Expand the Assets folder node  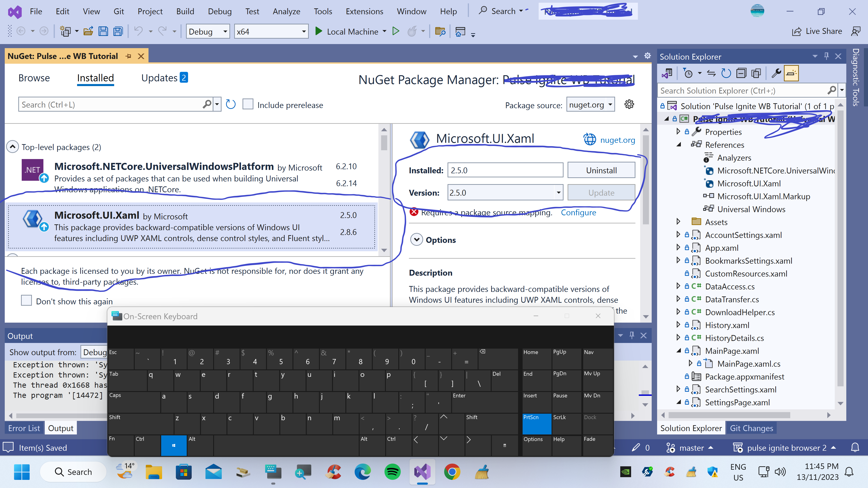[679, 222]
